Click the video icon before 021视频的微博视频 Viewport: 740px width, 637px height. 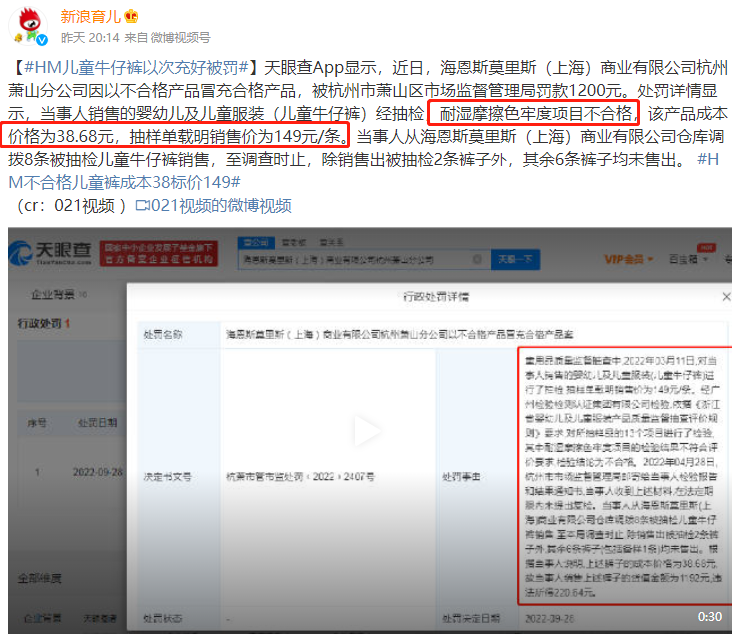coord(142,206)
